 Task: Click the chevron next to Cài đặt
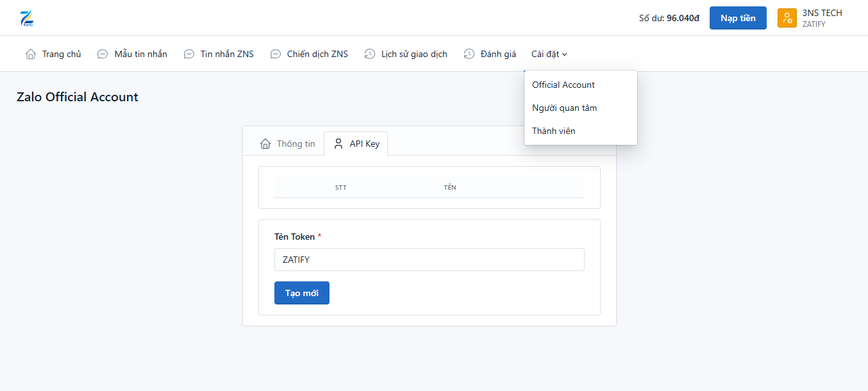coord(565,54)
